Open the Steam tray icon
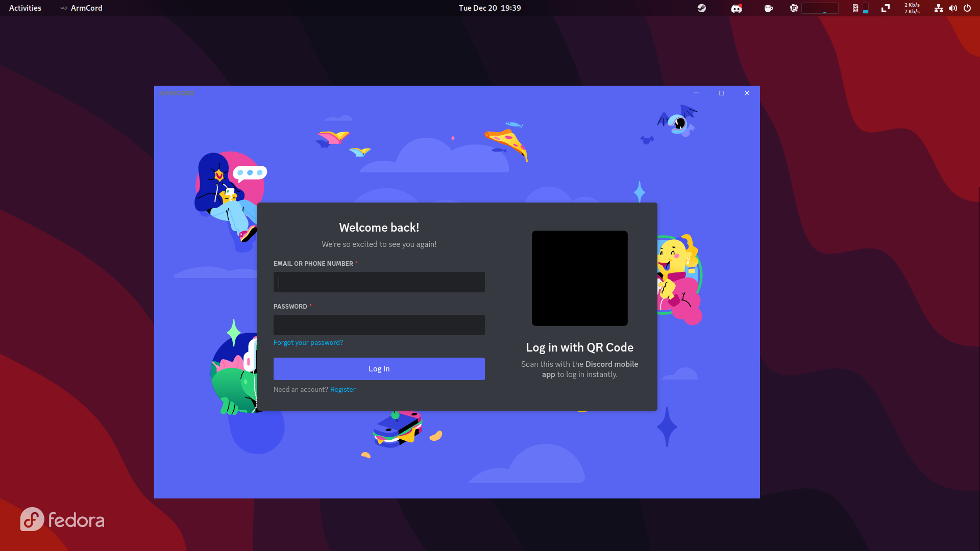This screenshot has height=551, width=980. (x=702, y=8)
